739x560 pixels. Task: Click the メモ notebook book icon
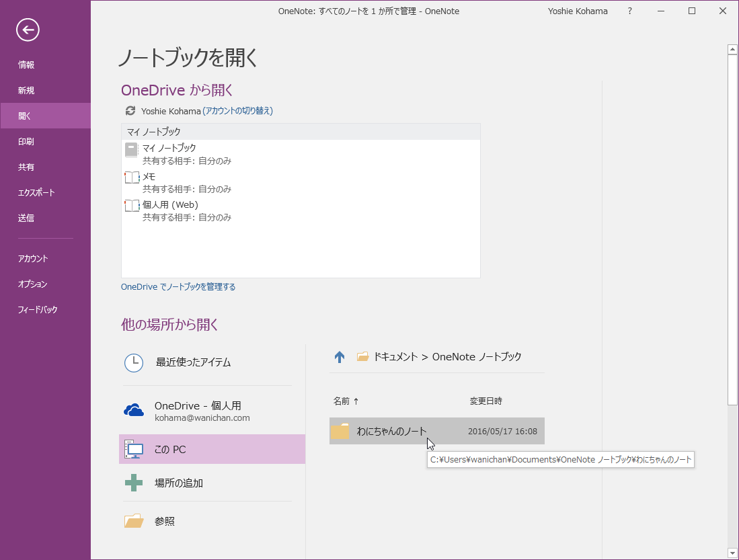click(x=132, y=177)
